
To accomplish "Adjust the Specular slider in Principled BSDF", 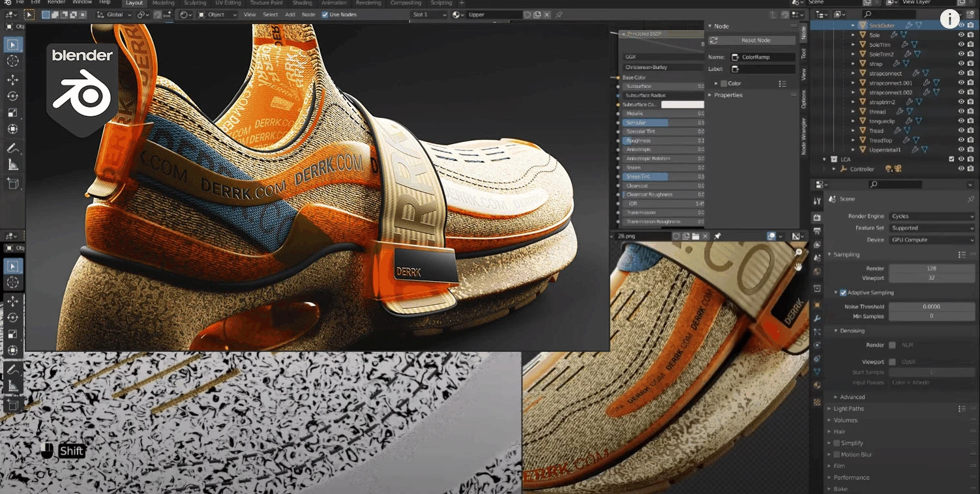I will point(664,123).
